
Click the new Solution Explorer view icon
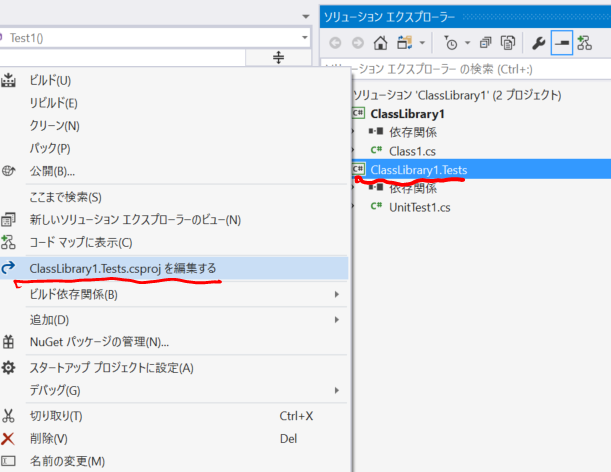click(x=8, y=219)
